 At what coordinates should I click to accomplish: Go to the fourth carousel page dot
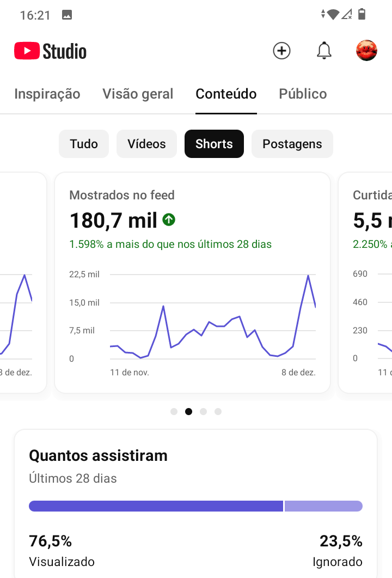pos(218,411)
